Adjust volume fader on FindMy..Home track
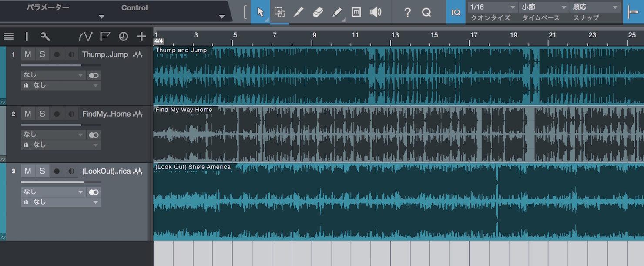This screenshot has height=266, width=644. (61, 125)
